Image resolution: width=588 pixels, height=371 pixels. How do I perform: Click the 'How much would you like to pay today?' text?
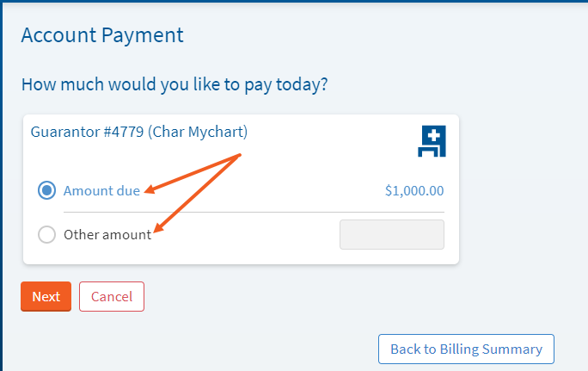coord(175,85)
